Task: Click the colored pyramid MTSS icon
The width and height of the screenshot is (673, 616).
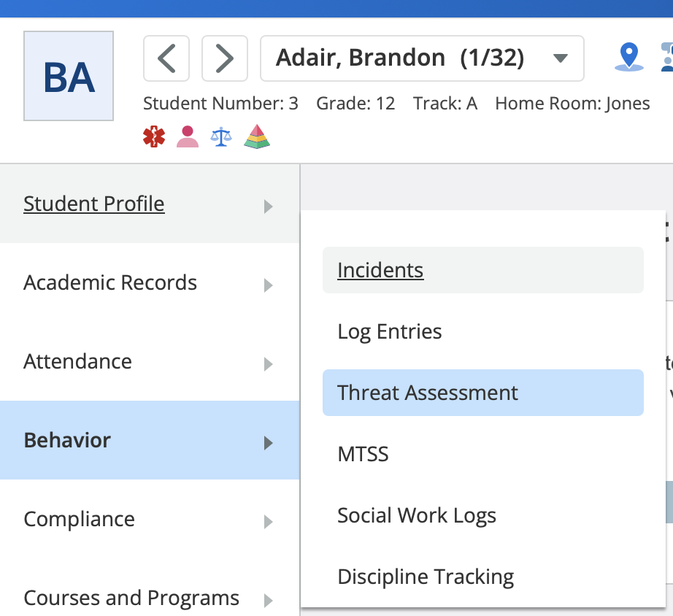Action: 257,136
